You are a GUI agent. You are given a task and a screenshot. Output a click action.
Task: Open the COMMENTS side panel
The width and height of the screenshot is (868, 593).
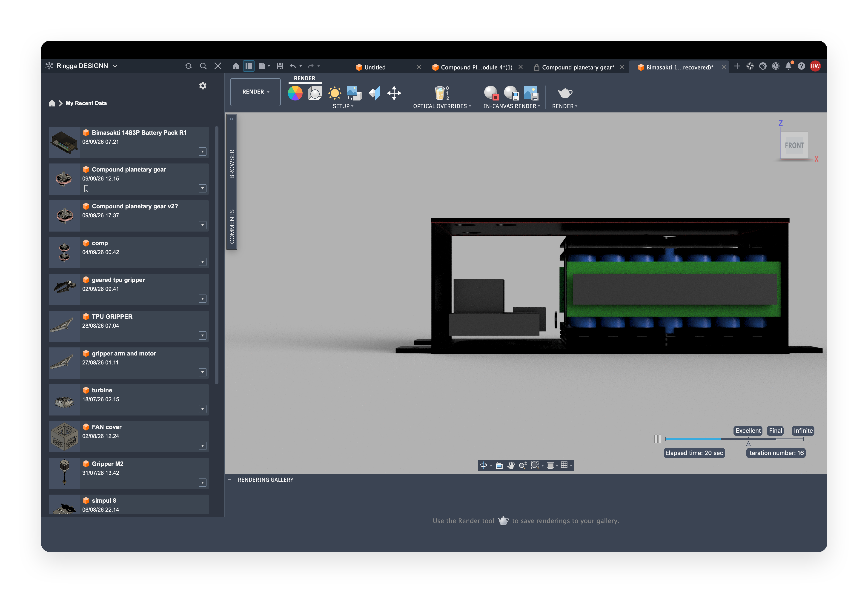point(232,227)
